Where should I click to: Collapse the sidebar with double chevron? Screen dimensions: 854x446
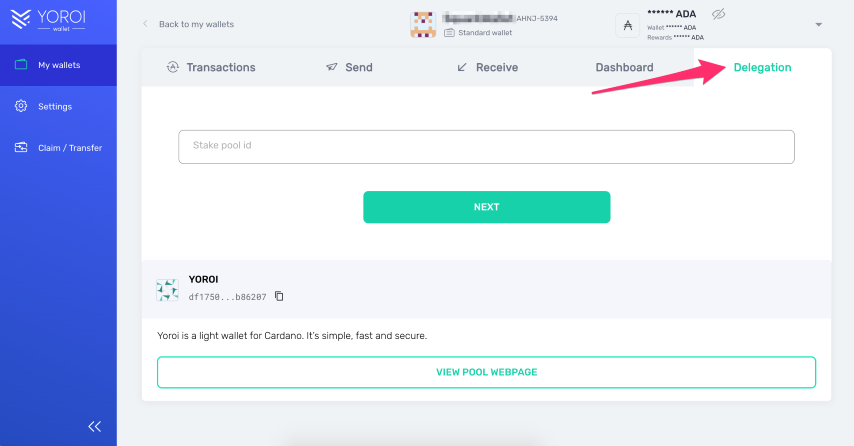pyautogui.click(x=95, y=426)
